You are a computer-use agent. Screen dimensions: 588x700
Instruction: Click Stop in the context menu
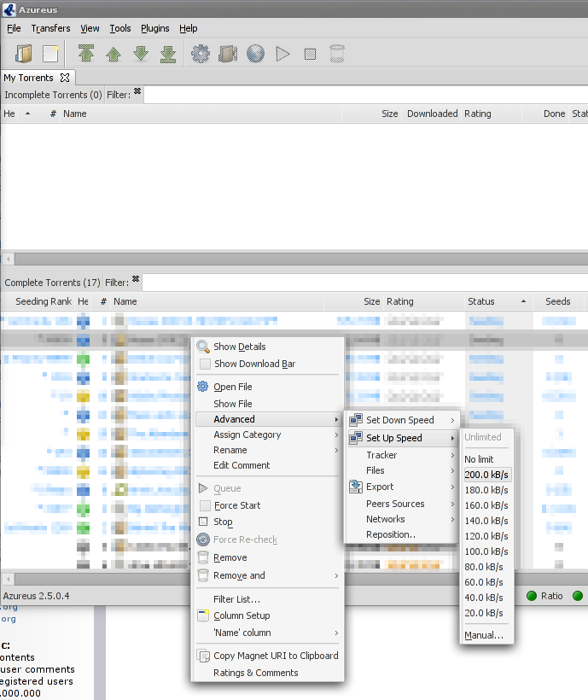(x=223, y=522)
